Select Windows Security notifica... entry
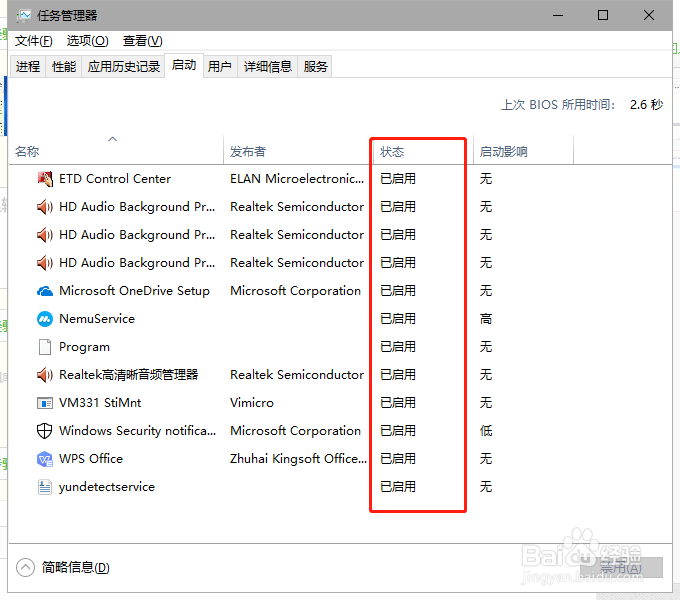Viewport: 680px width, 600px height. [137, 431]
